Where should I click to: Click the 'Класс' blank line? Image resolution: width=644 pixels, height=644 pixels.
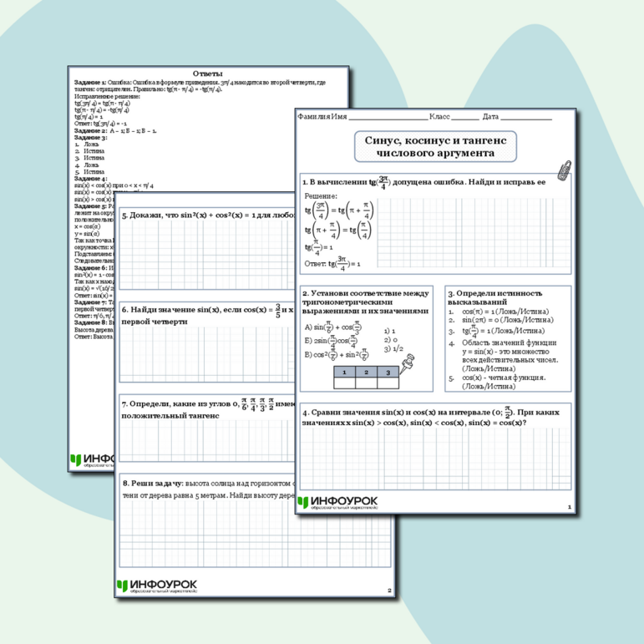tap(464, 118)
